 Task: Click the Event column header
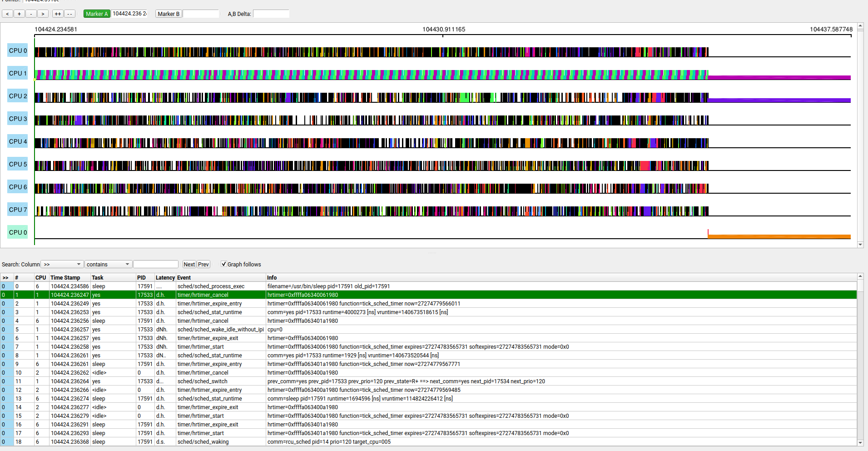tap(184, 278)
